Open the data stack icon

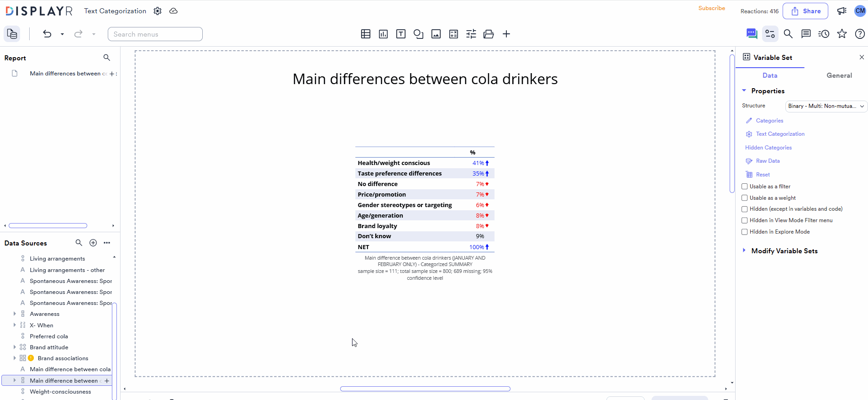tap(489, 34)
